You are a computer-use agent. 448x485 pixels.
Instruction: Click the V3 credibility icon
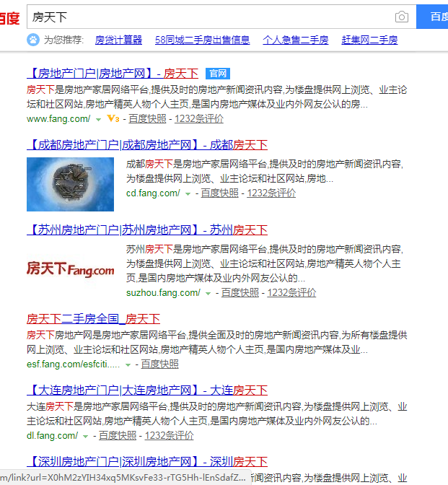click(113, 118)
